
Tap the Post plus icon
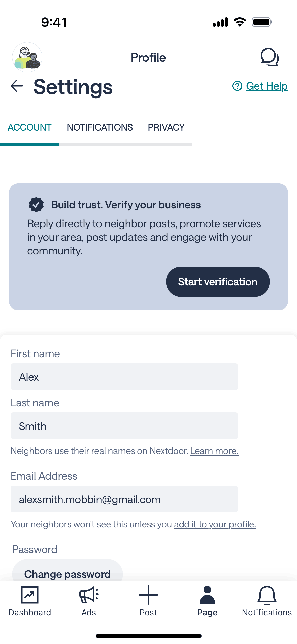tap(148, 595)
